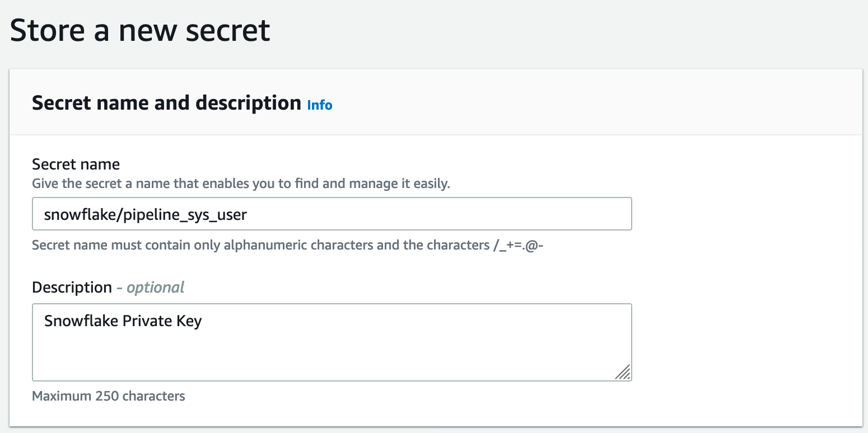Click 'pipeline_sys_user' inside the name field
The width and height of the screenshot is (868, 433).
183,215
